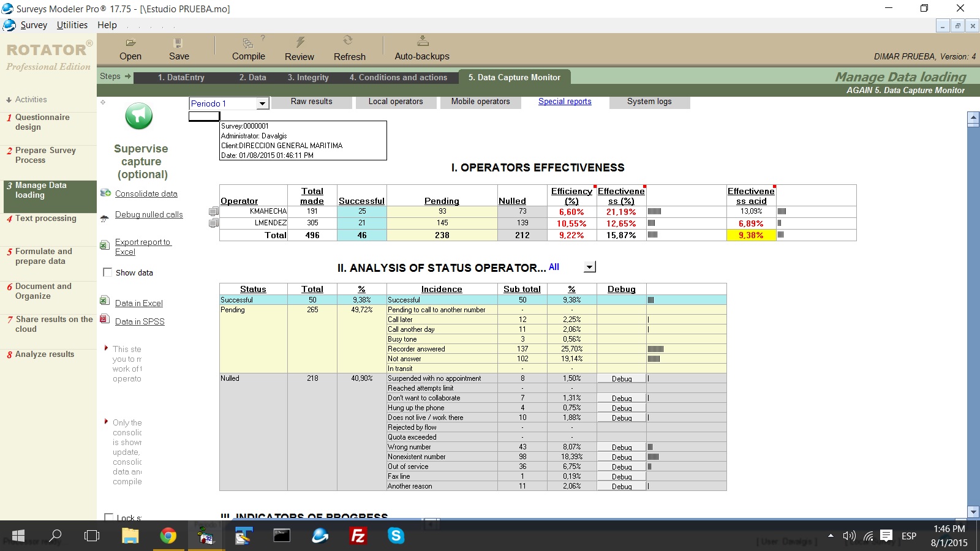Click the SPSS icon beside Data in SPSS
980x551 pixels.
click(x=105, y=319)
